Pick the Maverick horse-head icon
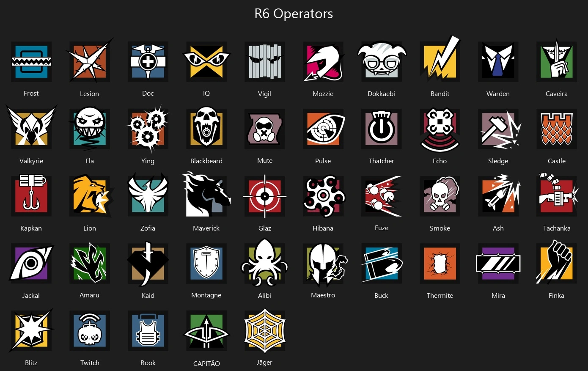588x371 pixels. click(x=206, y=196)
